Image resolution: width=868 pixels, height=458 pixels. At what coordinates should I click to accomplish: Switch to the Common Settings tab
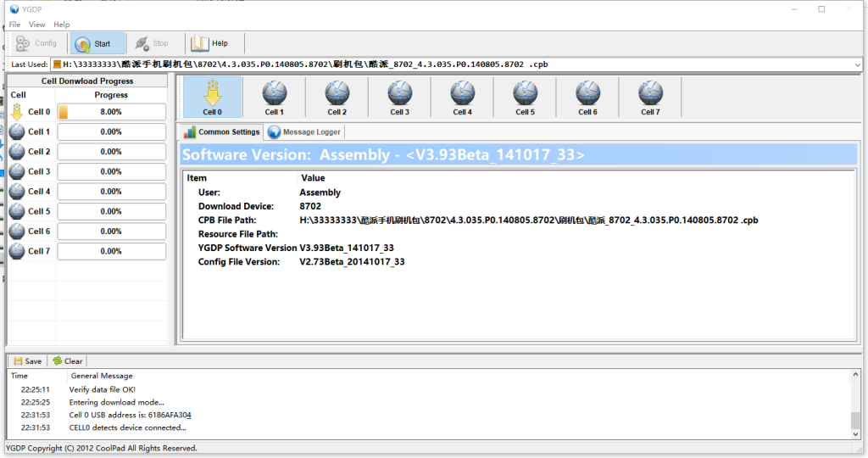click(221, 132)
